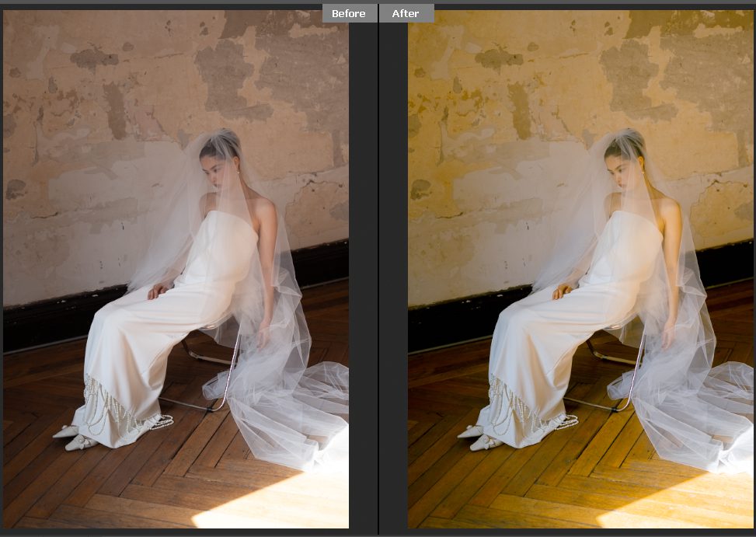Click the bride's hand on lap, Before image
The width and height of the screenshot is (756, 537).
[160, 291]
